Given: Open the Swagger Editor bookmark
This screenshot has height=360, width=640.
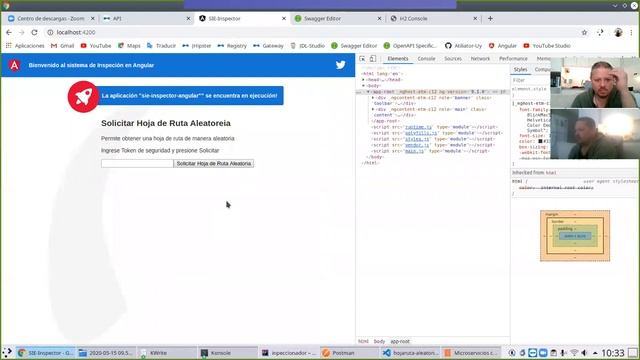Looking at the screenshot, I should coord(354,46).
